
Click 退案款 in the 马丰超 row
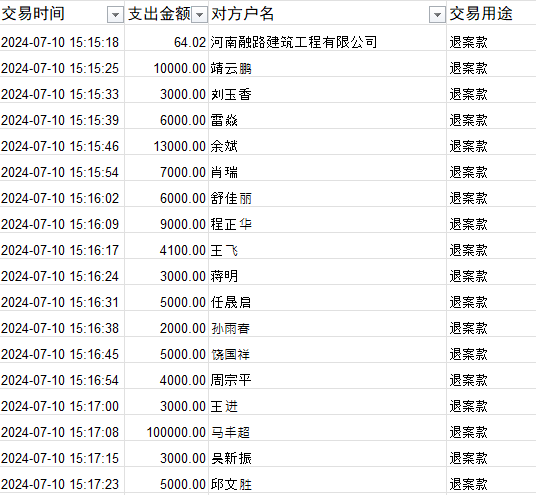click(468, 432)
